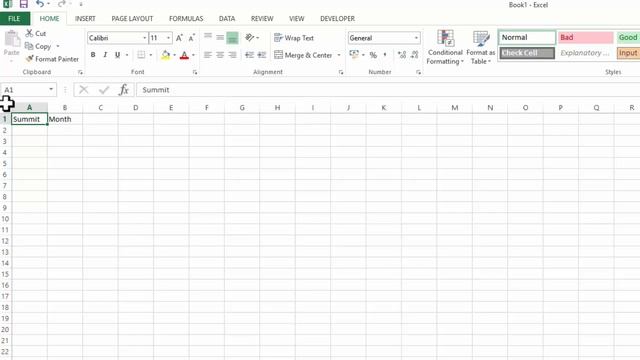The width and height of the screenshot is (640, 360).
Task: Open the underline style dropdown arrow
Action: (x=127, y=55)
